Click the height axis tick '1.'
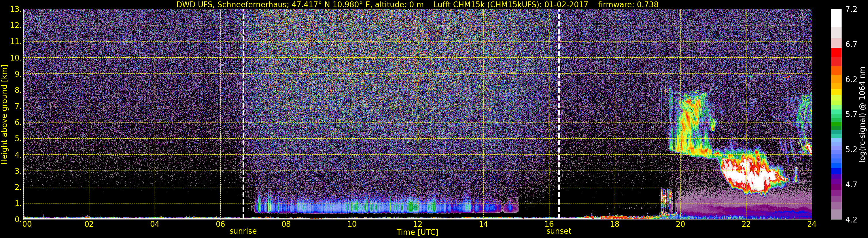The image size is (868, 238). click(x=18, y=204)
